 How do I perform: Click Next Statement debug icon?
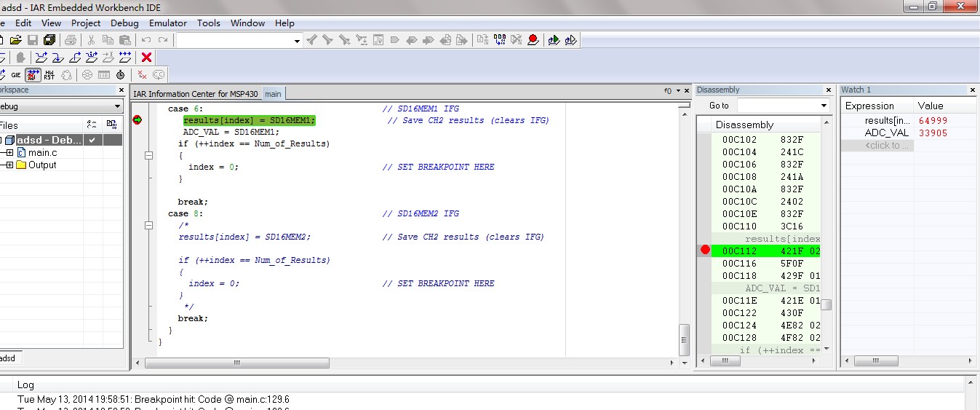92,57
